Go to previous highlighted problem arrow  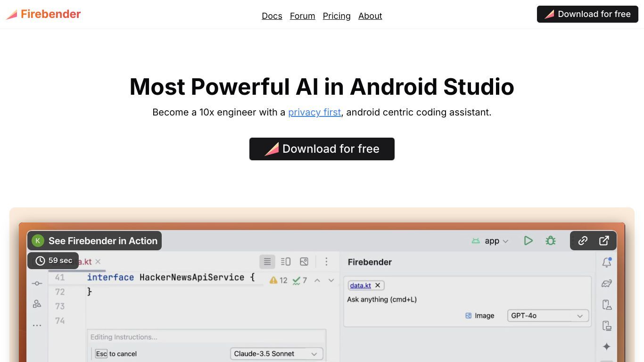click(317, 280)
